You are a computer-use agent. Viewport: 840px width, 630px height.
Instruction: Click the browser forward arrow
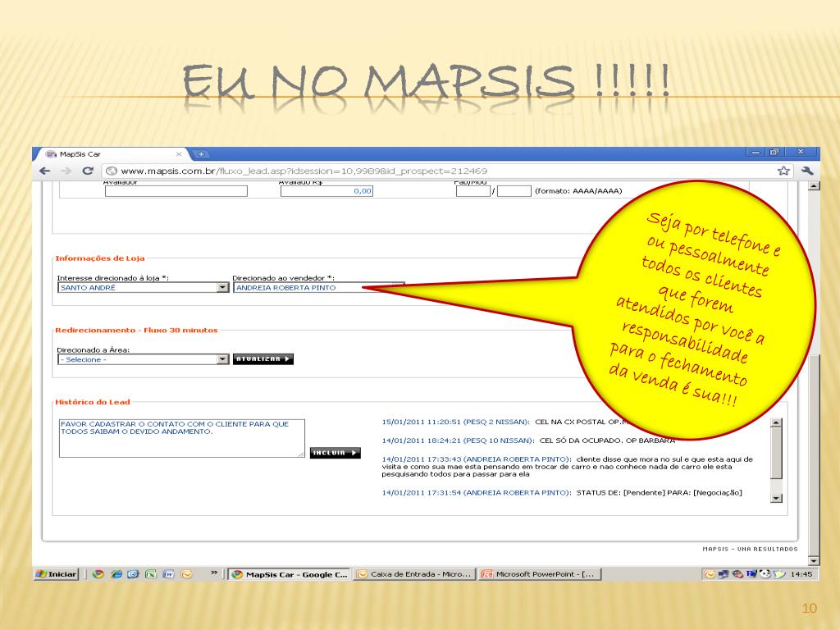(66, 171)
